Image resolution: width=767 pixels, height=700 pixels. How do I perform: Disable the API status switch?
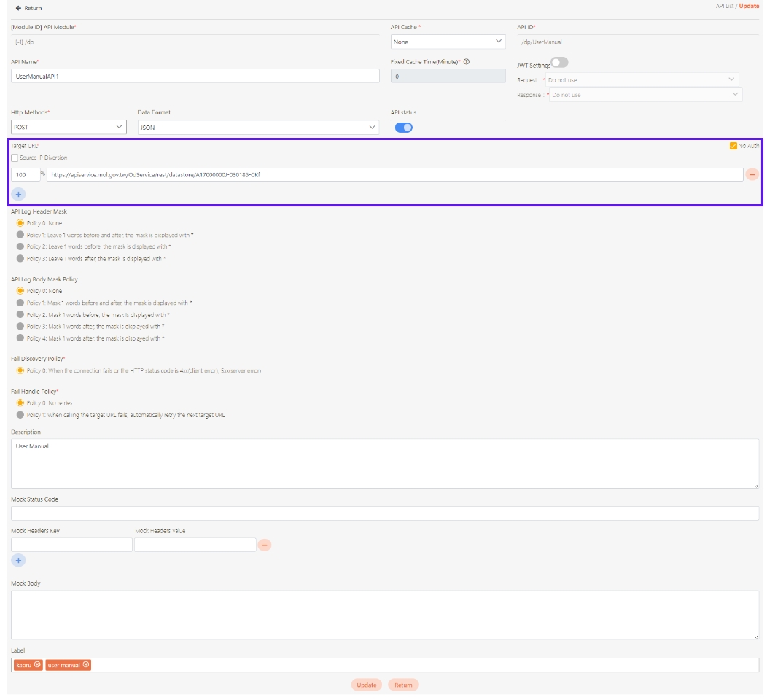point(404,128)
